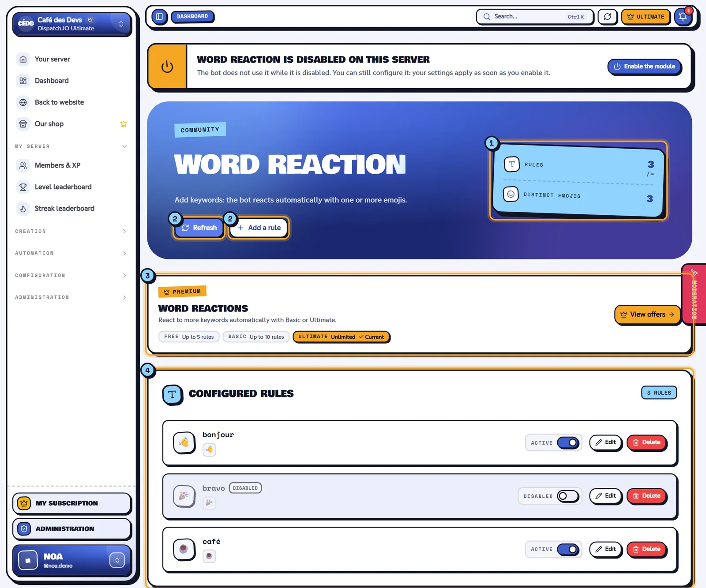Click the Dashboard breadcrumb chip

tap(192, 17)
